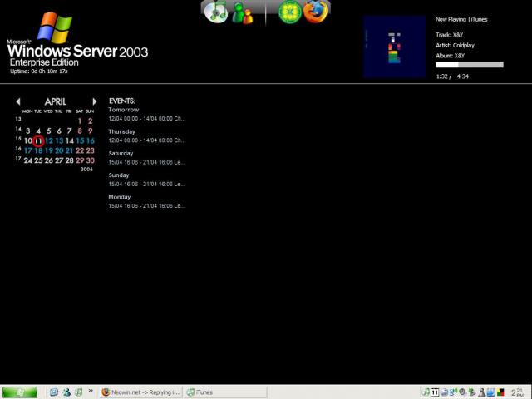Click the taskbar clock showing 2:21 PM

518,392
